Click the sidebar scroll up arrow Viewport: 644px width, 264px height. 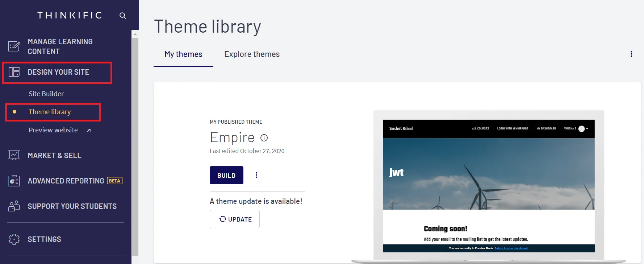pos(135,34)
